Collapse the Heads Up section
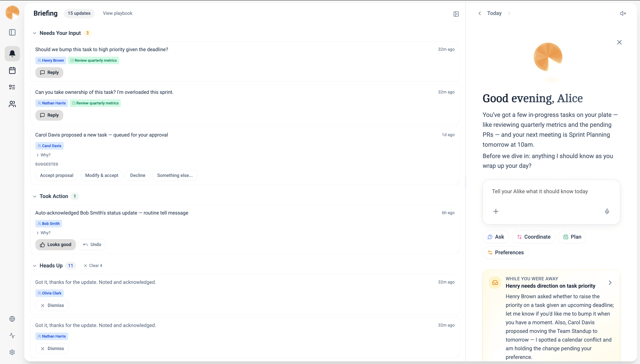Screen dimensions: 640x364 click(x=34, y=265)
